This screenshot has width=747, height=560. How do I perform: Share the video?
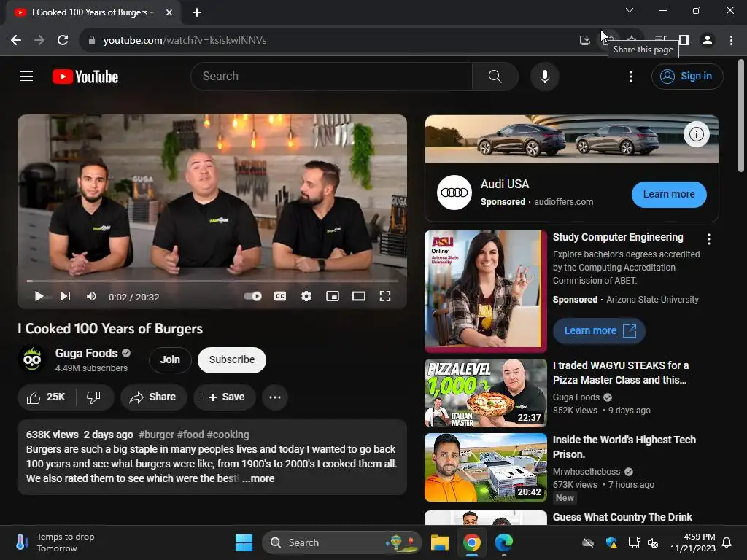click(x=153, y=397)
